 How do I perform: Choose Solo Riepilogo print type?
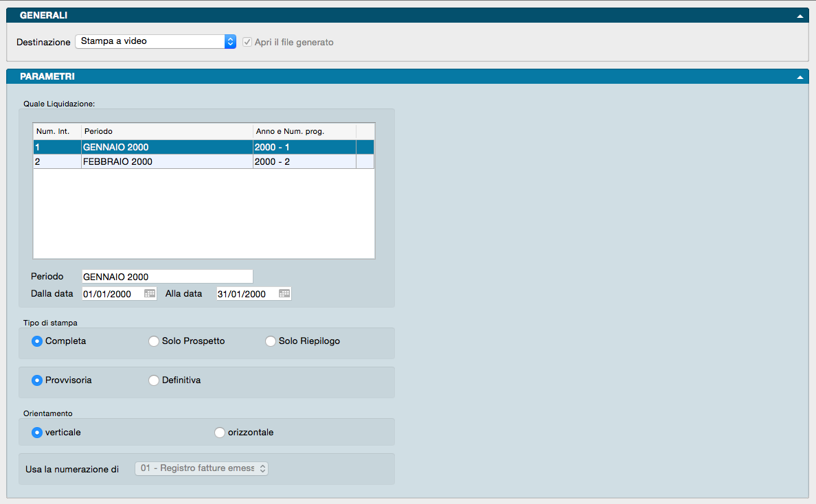pos(271,341)
